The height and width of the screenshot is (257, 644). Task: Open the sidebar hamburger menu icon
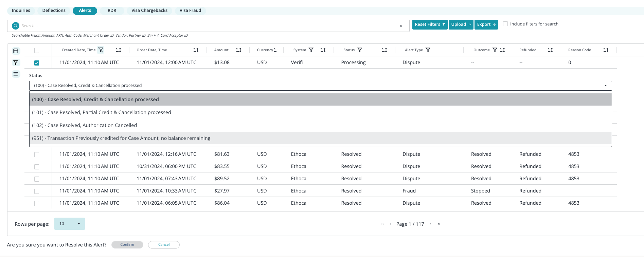(16, 74)
